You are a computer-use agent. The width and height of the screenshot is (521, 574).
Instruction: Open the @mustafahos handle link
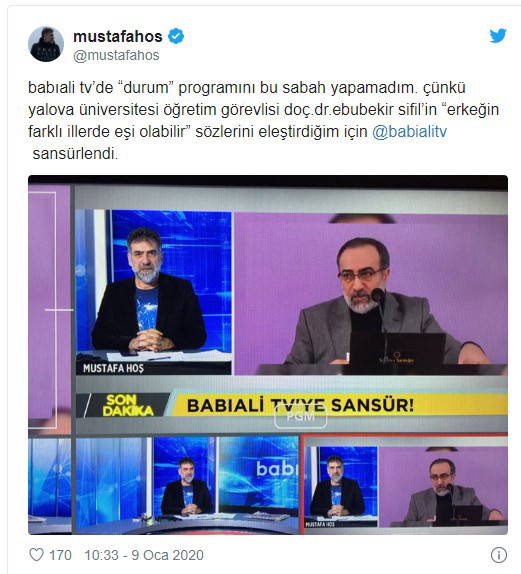(116, 55)
